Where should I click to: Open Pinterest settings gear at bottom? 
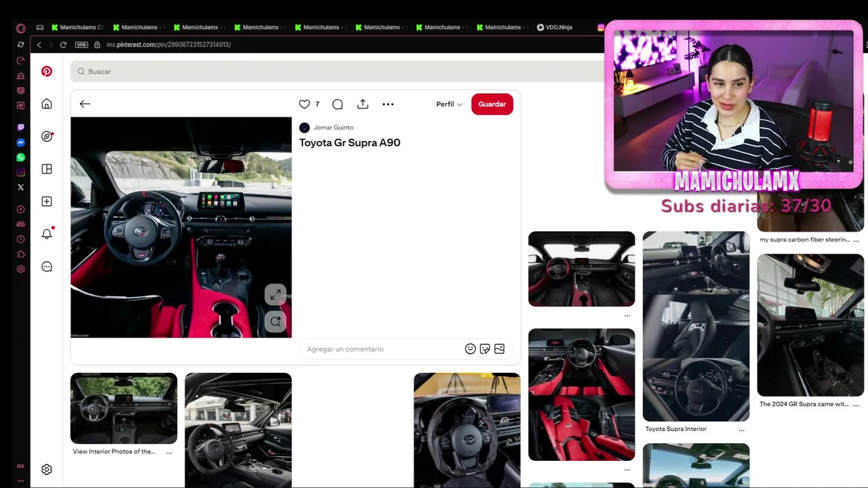47,469
